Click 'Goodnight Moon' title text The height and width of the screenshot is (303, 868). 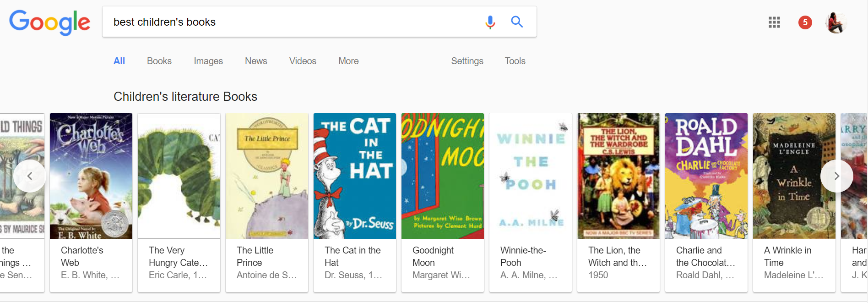click(433, 256)
